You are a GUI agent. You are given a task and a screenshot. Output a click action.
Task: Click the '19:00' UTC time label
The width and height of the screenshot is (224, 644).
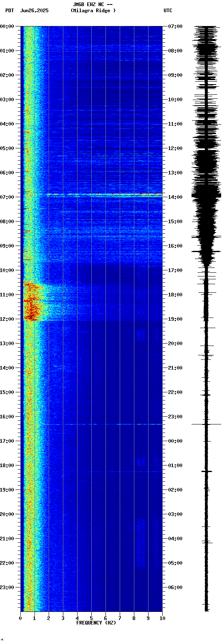coord(175,319)
